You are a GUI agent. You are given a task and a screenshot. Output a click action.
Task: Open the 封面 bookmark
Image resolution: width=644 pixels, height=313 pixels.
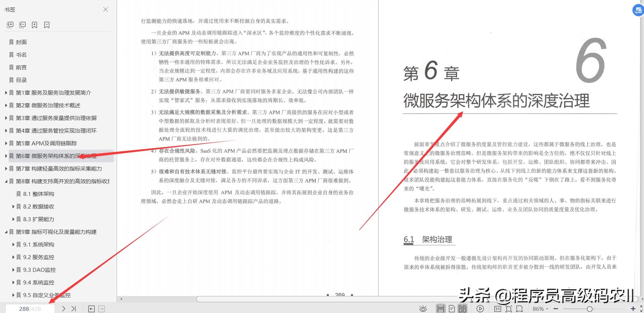point(21,42)
